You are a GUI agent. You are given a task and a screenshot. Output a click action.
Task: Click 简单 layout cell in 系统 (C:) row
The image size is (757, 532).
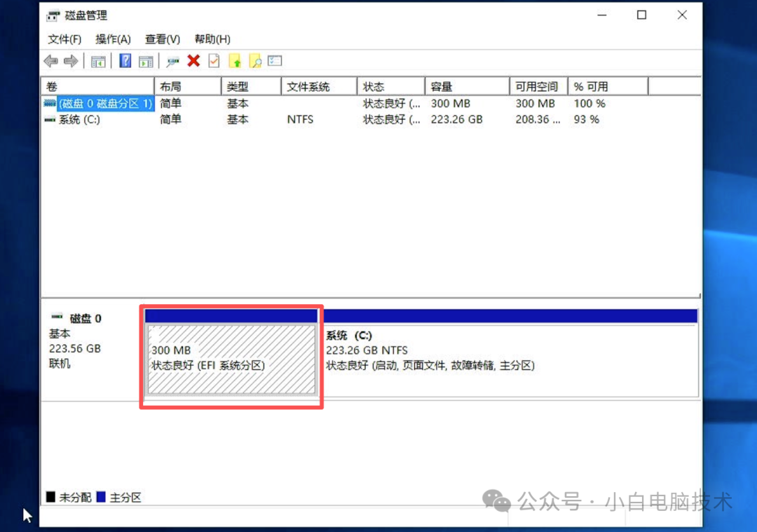pyautogui.click(x=170, y=119)
